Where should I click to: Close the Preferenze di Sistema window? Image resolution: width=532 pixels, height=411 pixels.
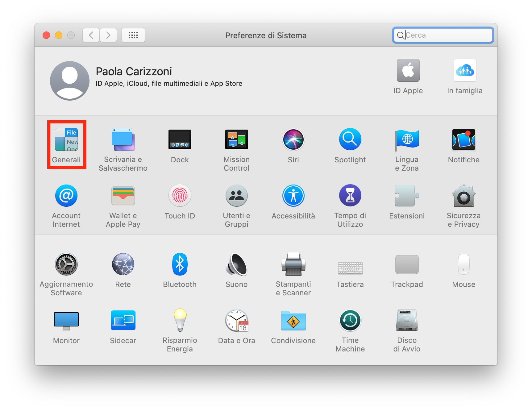click(46, 35)
